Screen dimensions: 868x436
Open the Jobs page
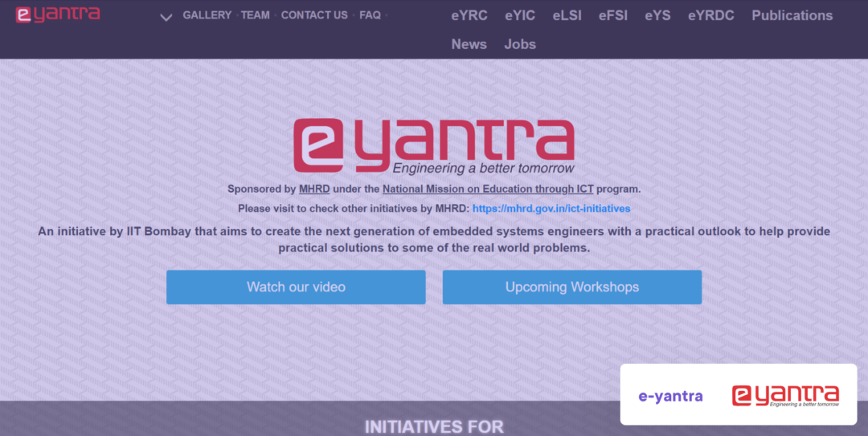tap(520, 44)
